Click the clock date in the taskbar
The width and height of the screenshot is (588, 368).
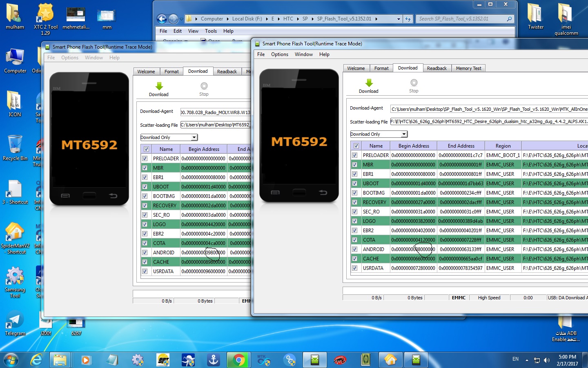[x=567, y=364]
